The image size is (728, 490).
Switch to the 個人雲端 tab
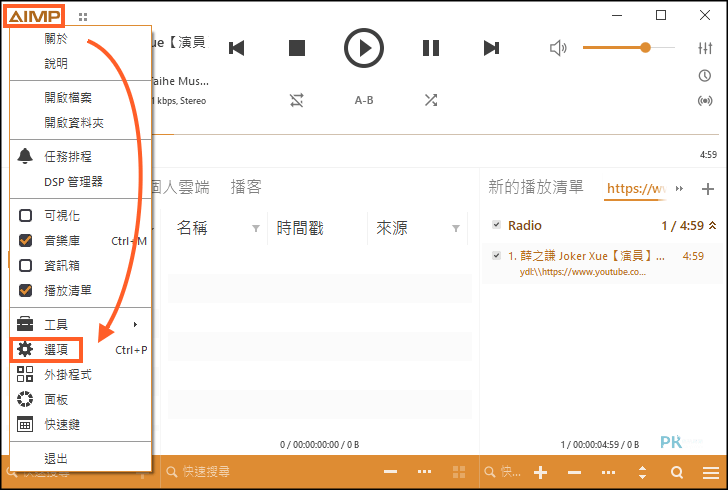180,187
